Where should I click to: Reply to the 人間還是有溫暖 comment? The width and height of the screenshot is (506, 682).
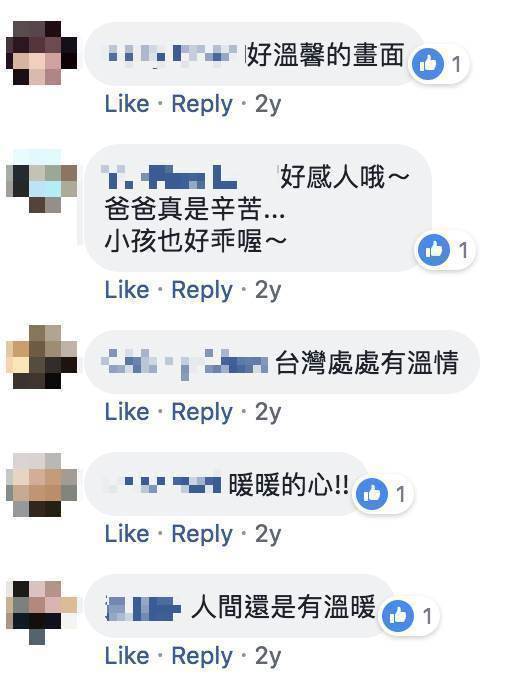tap(202, 656)
